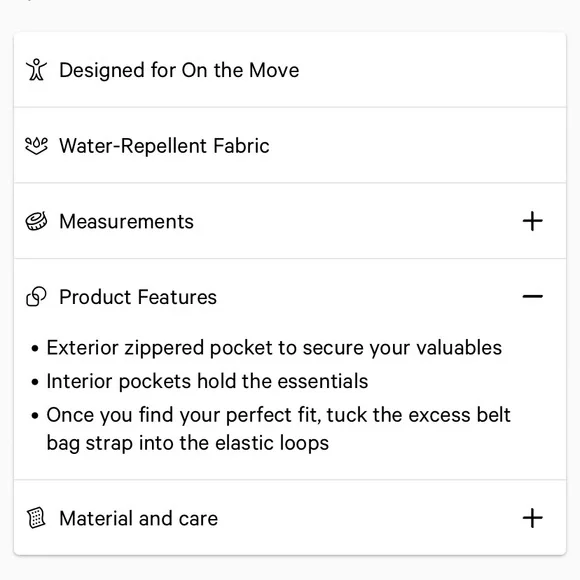
Task: Click the overlapping shapes icon by Product Features
Action: click(x=36, y=297)
